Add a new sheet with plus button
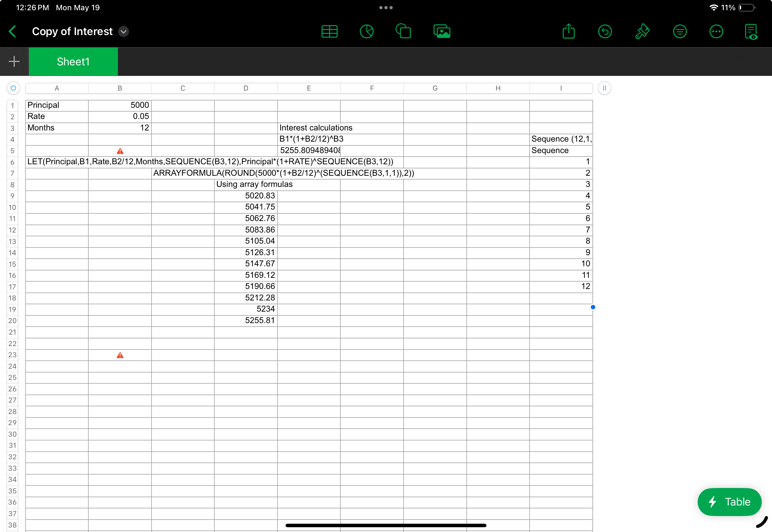Screen dimensions: 772x532 pyautogui.click(x=14, y=62)
